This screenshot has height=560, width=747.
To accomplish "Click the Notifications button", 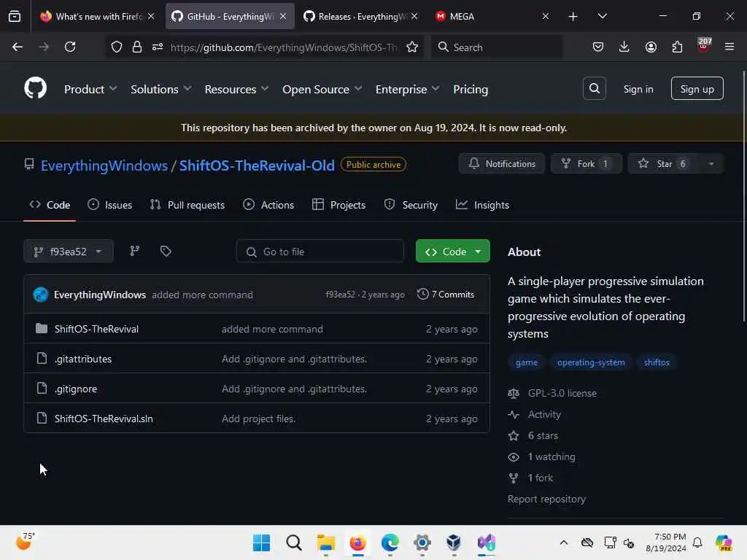I will pos(502,164).
